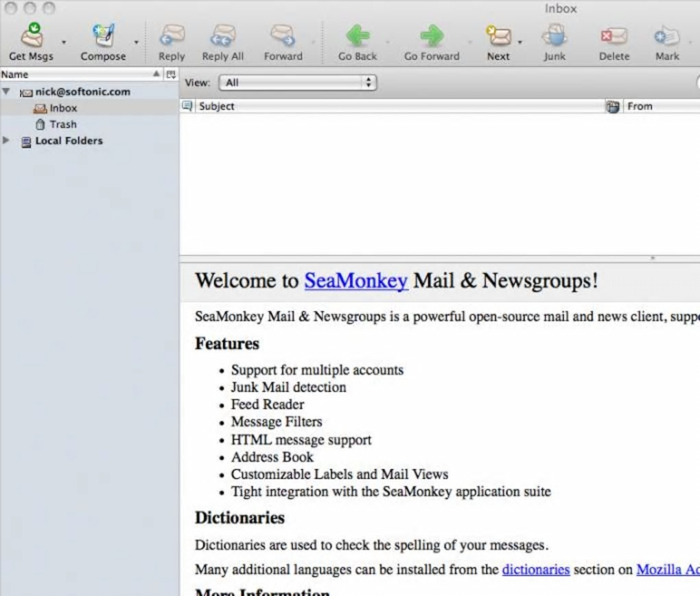Click the 'Features' heading
The image size is (700, 596).
226,343
